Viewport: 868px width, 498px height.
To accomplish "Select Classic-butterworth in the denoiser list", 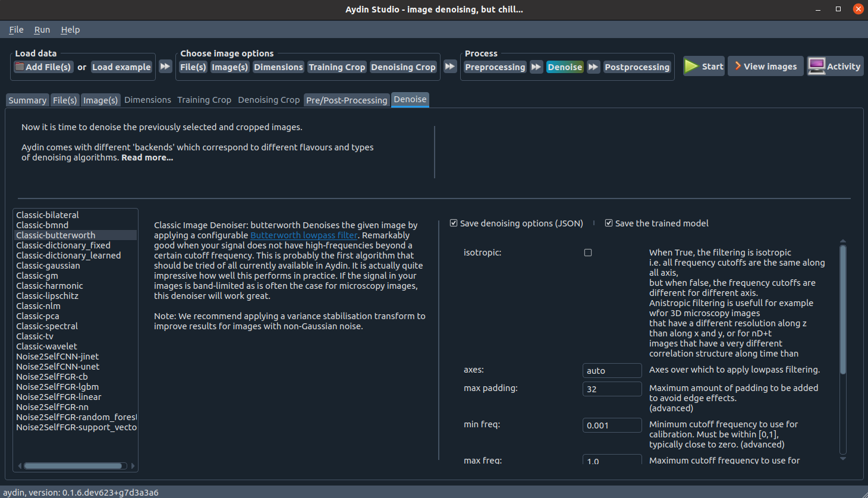I will point(76,235).
